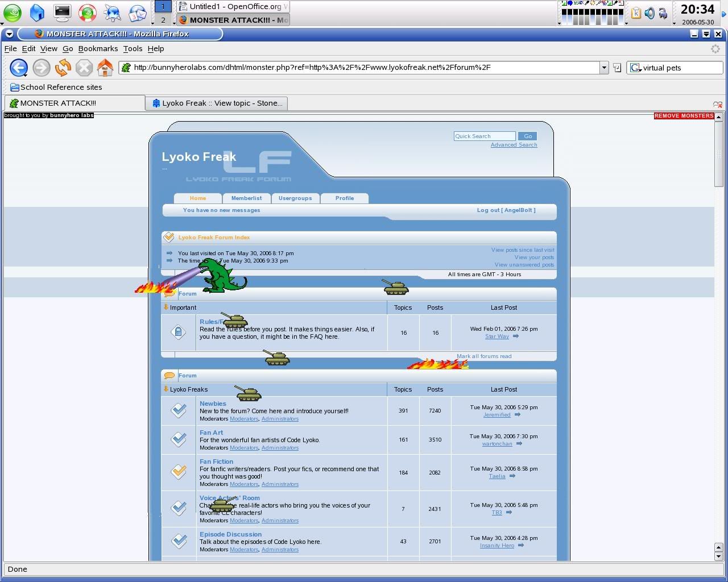The height and width of the screenshot is (582, 728).
Task: Open the Episode Discussion forum
Action: 230,534
